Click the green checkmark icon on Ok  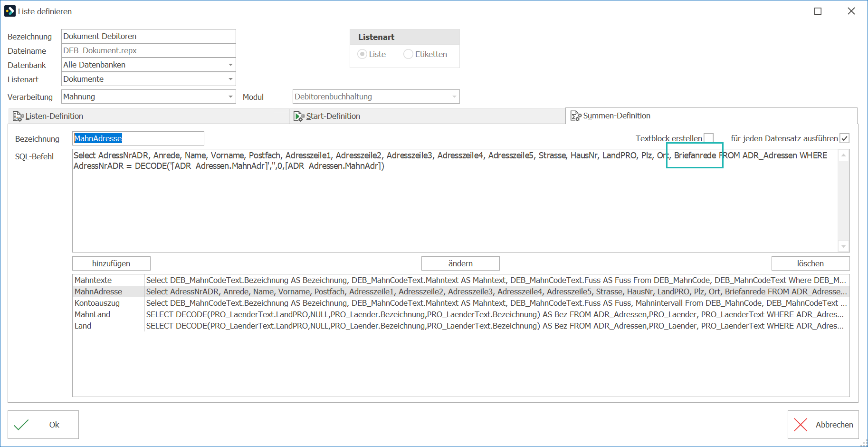21,425
